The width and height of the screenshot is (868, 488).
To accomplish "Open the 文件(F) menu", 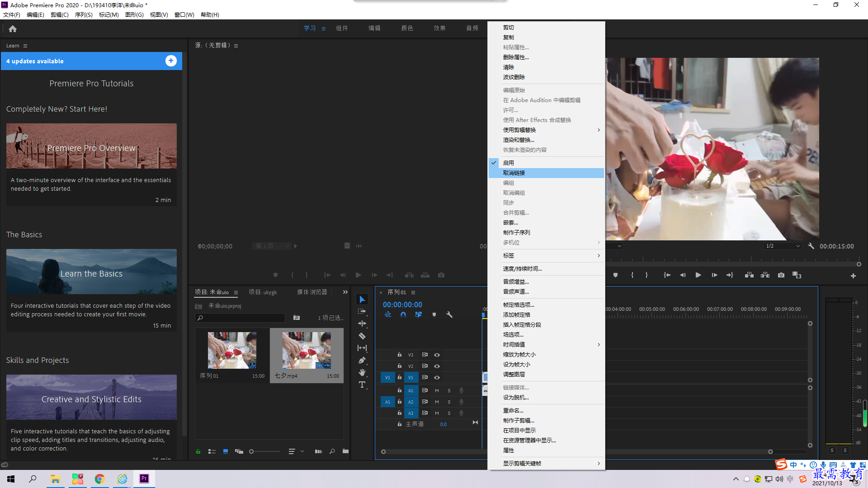I will pyautogui.click(x=12, y=15).
